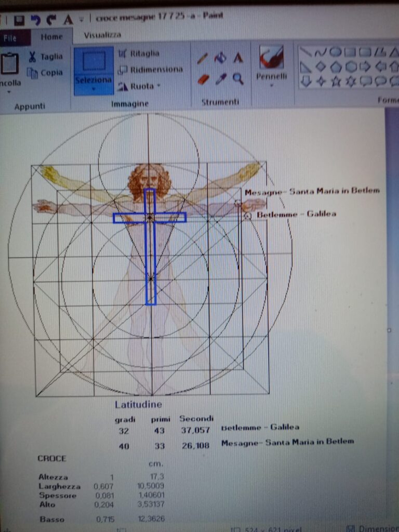The height and width of the screenshot is (532, 399).
Task: Click 'Betlemme - Galilea' label beside the figure
Action: [296, 214]
